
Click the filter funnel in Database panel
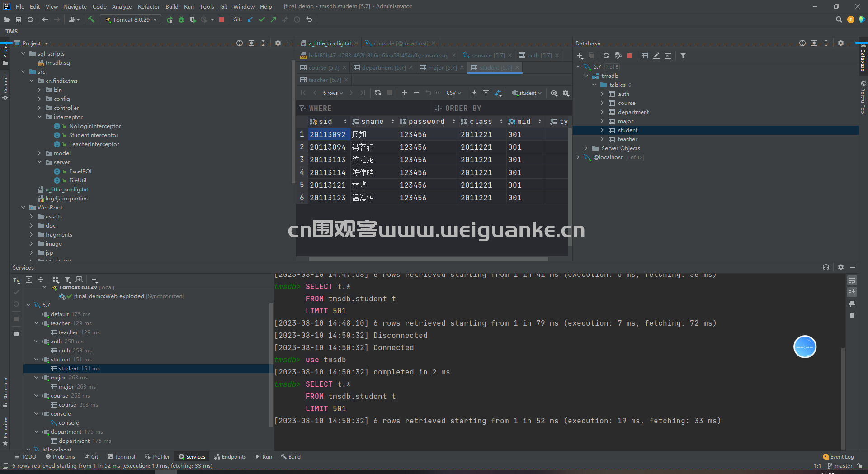pos(683,56)
